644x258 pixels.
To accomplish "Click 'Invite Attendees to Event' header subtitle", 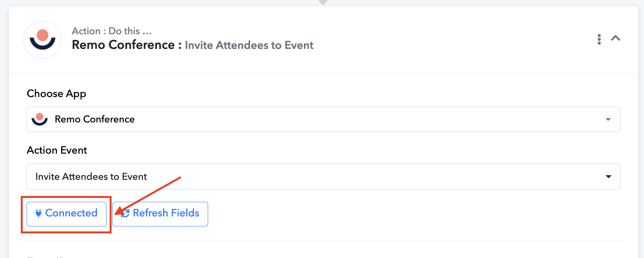I will coord(249,45).
